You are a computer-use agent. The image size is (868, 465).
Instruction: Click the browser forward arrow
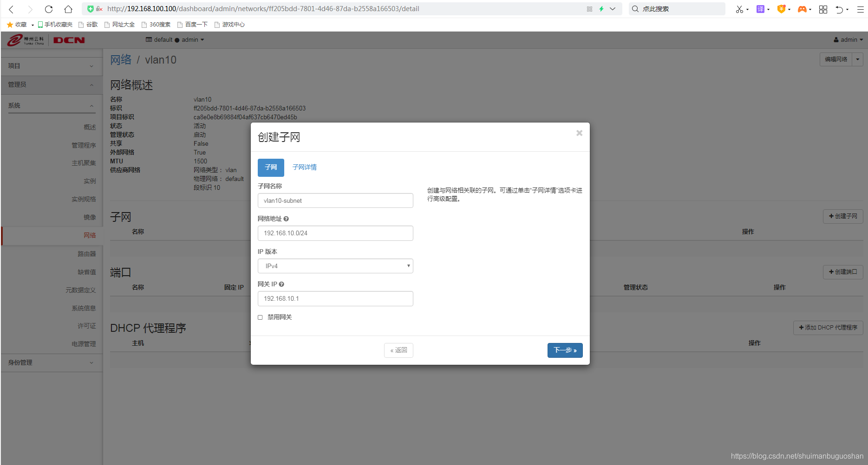click(x=30, y=9)
